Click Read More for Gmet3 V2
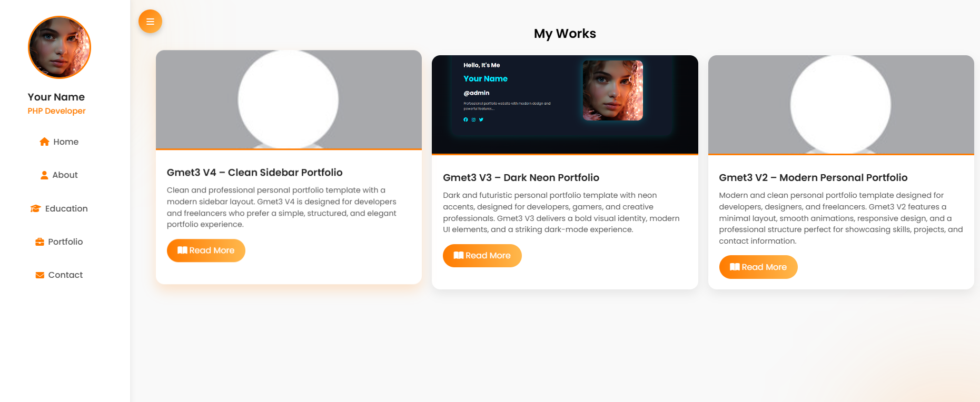 pyautogui.click(x=758, y=267)
